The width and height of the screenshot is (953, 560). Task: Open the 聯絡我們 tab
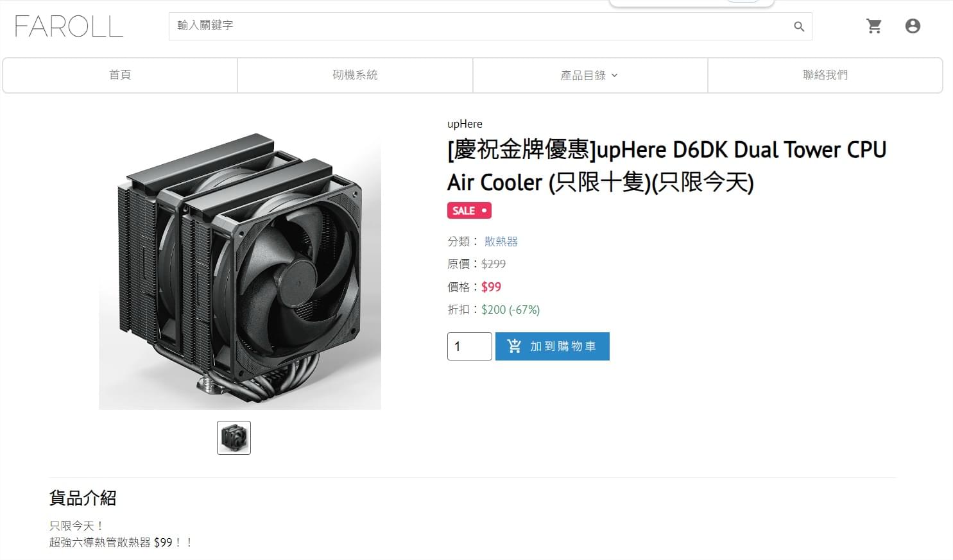825,75
